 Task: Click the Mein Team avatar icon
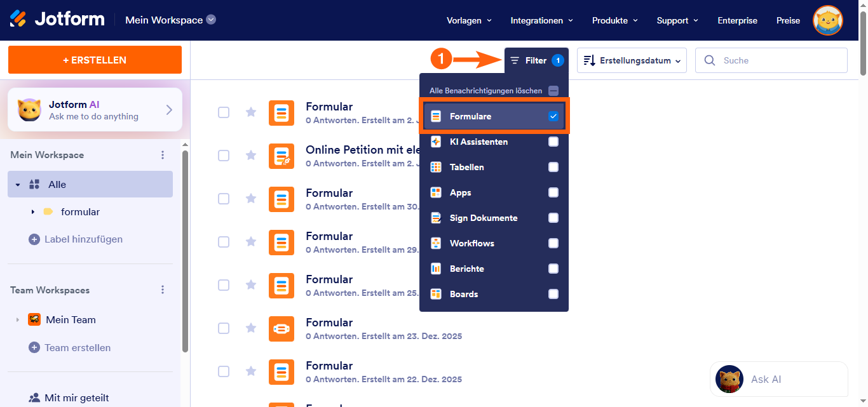tap(34, 319)
